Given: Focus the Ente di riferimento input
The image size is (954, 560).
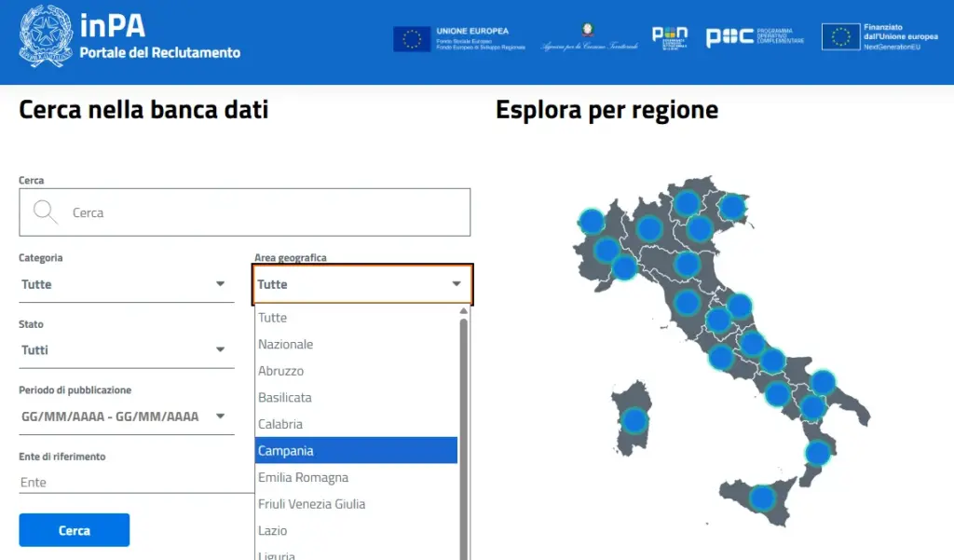Looking at the screenshot, I should [136, 482].
